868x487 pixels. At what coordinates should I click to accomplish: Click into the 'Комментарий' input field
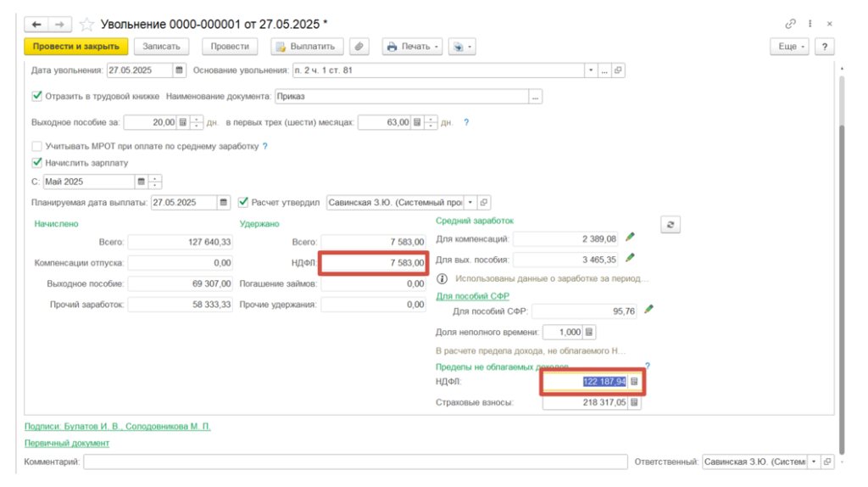356,462
